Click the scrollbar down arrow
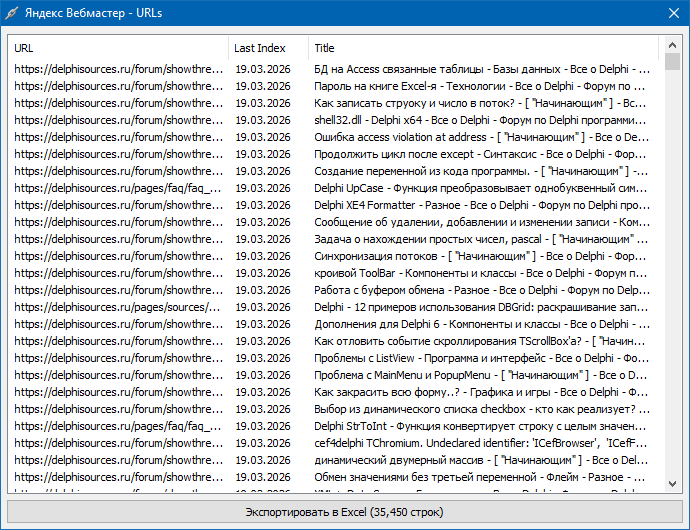Image resolution: width=690 pixels, height=530 pixels. pyautogui.click(x=672, y=485)
